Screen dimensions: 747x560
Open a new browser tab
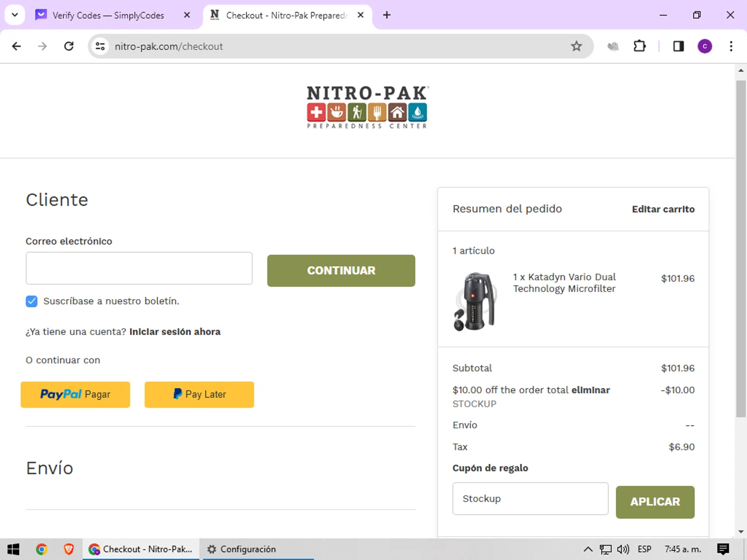coord(386,15)
